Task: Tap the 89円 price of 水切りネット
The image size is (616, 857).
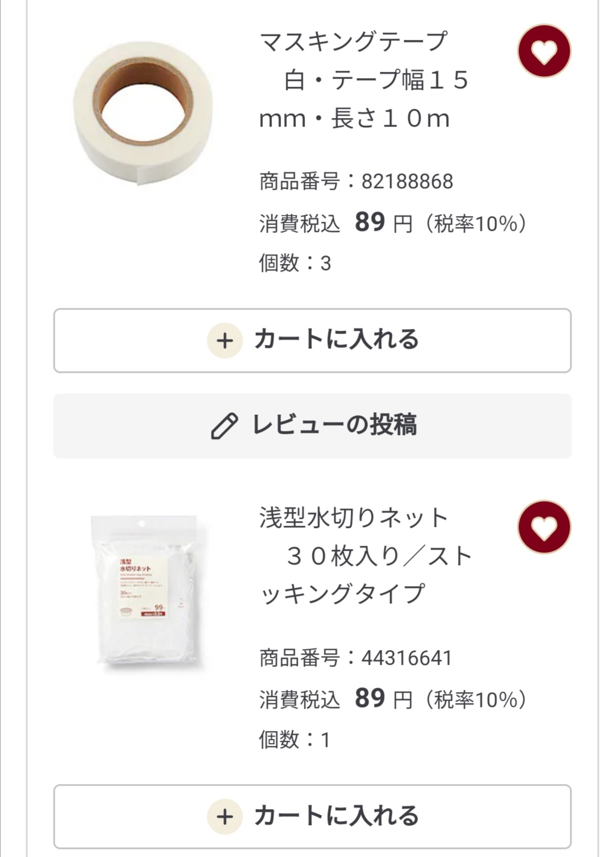Action: pyautogui.click(x=383, y=698)
